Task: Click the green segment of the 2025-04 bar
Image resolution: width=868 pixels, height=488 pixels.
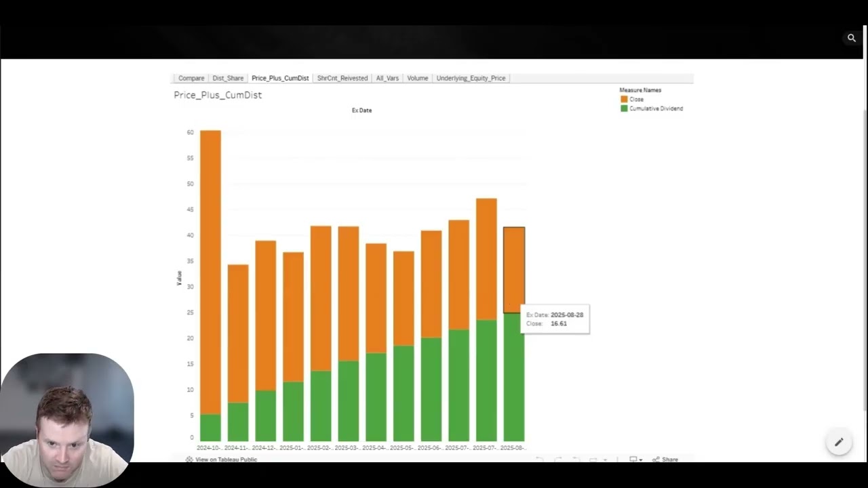Action: [x=376, y=397]
